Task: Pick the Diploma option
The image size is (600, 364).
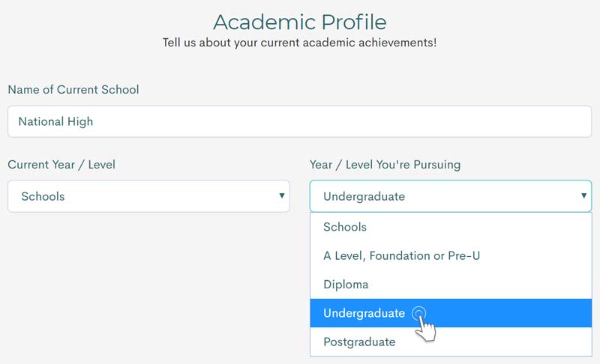Action: 451,285
